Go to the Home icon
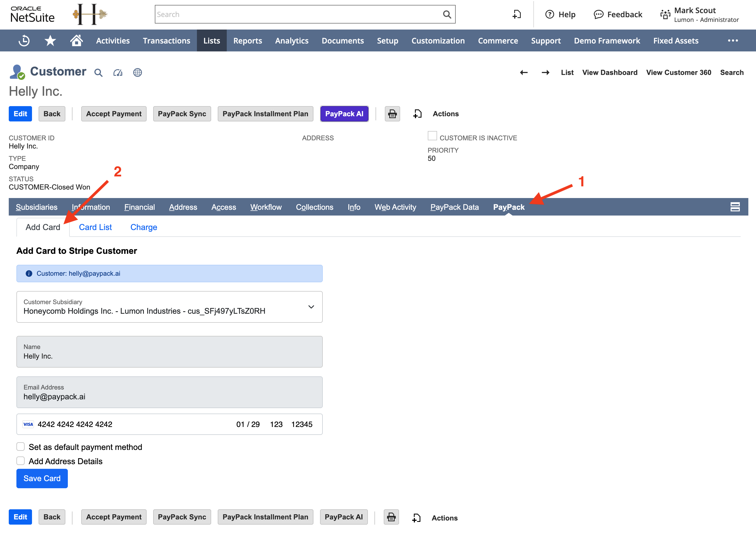The image size is (756, 535). pyautogui.click(x=76, y=40)
